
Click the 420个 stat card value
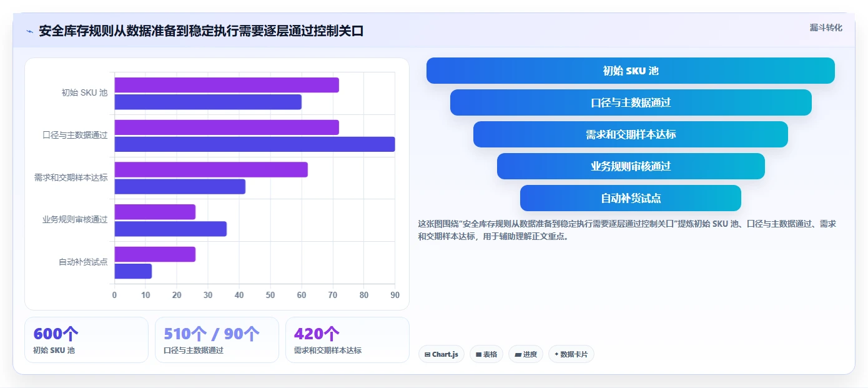pos(317,334)
